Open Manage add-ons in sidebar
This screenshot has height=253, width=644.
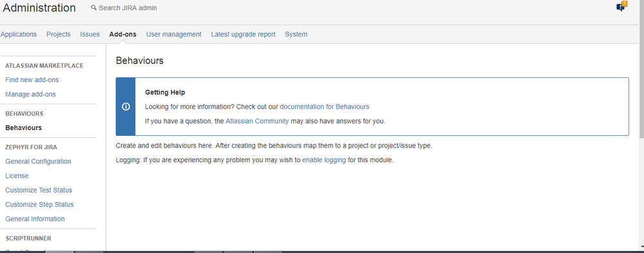[x=30, y=94]
